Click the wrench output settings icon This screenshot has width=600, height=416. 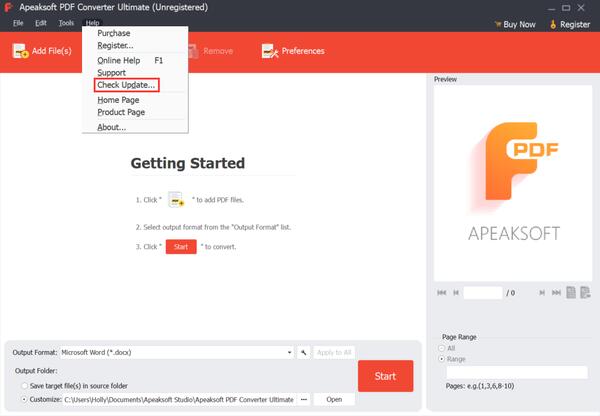303,352
